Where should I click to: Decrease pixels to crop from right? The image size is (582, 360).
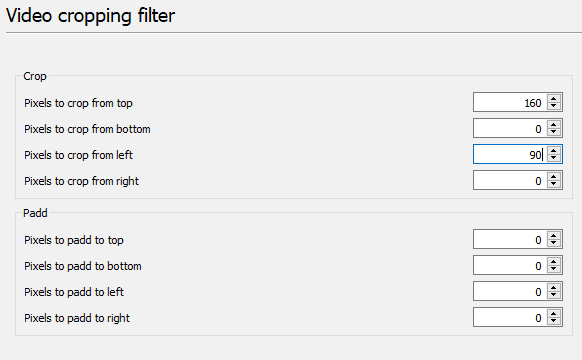pyautogui.click(x=553, y=184)
